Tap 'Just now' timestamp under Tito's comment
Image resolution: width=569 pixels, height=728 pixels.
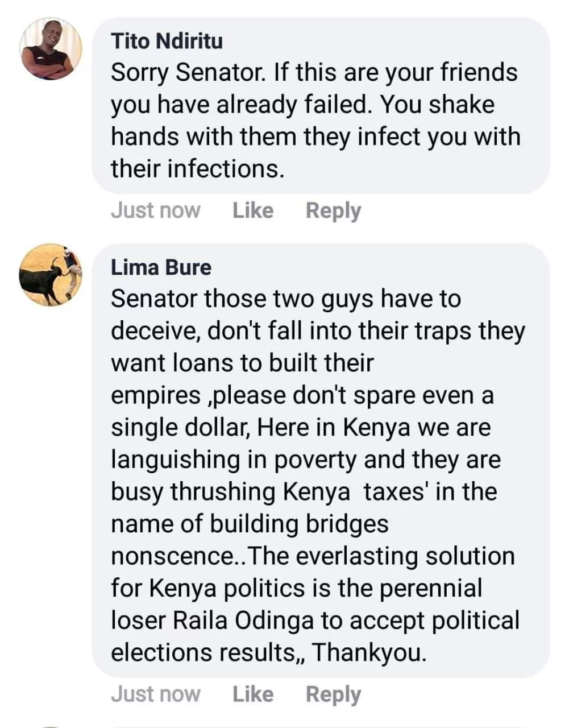point(156,210)
